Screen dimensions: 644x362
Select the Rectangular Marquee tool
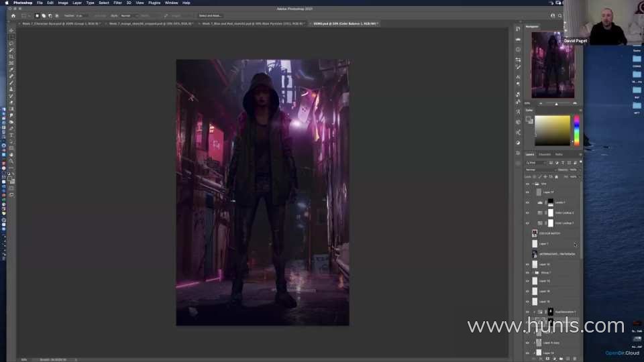pos(11,37)
